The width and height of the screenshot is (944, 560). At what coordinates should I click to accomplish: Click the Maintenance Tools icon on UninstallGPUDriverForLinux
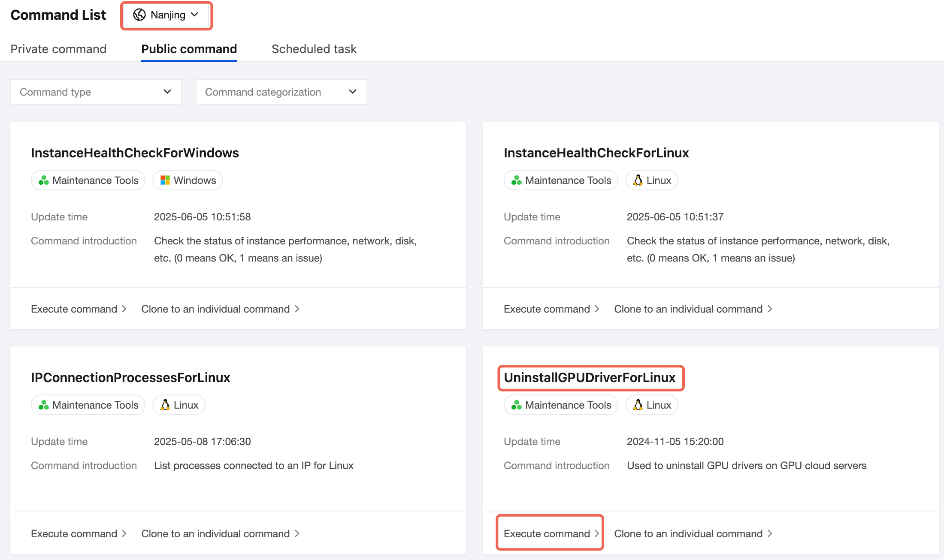pos(516,405)
